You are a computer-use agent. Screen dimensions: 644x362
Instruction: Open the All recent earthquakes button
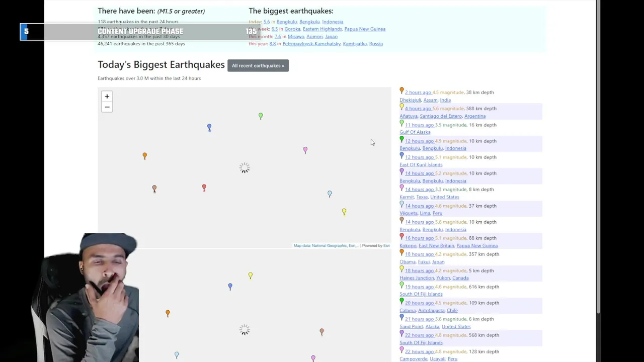[x=258, y=65]
